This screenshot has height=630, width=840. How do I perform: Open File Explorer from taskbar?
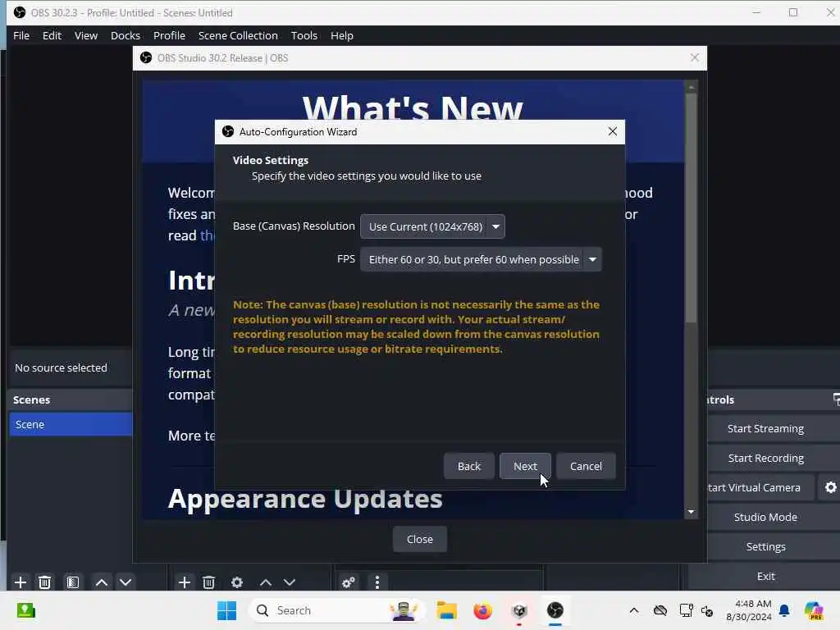446,610
